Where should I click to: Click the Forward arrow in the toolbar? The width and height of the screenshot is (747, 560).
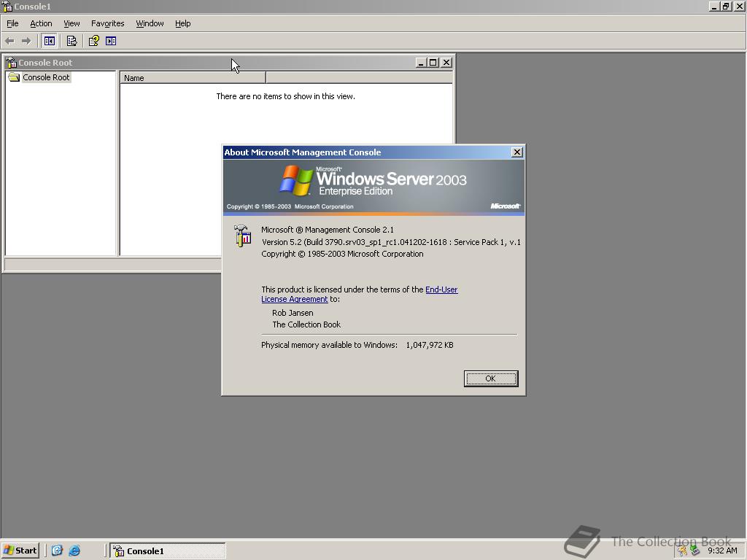(26, 41)
